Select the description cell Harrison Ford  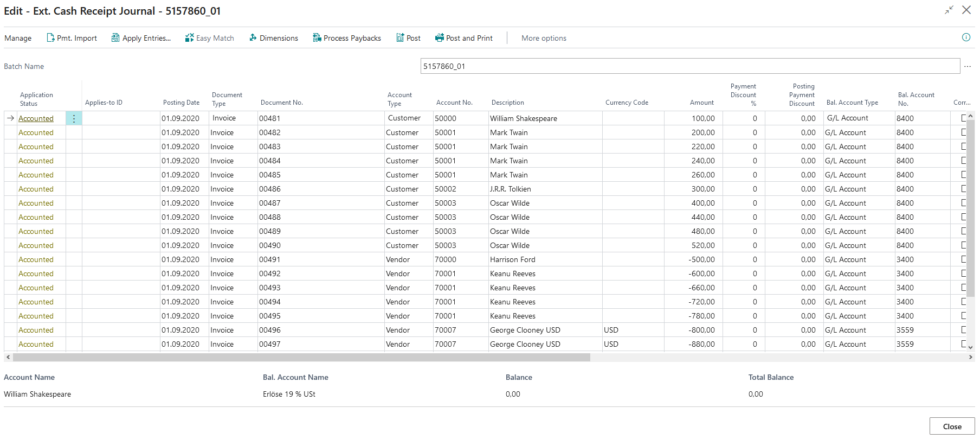click(545, 259)
